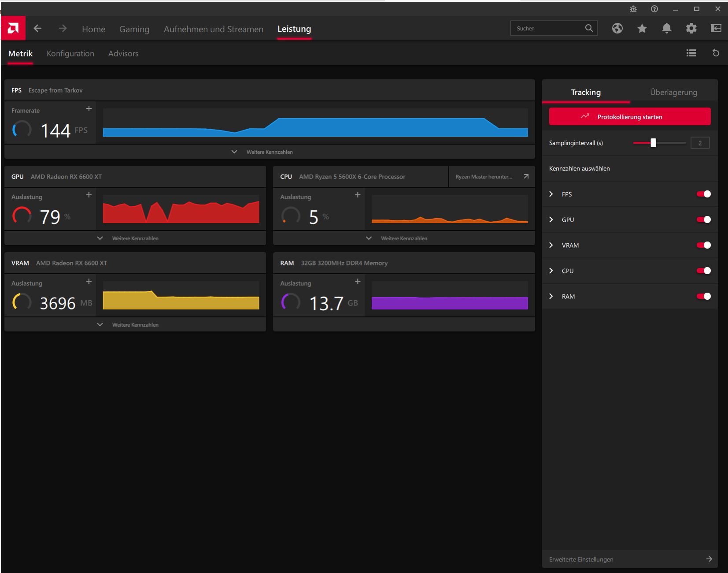The image size is (728, 573).
Task: Open favorites star icon
Action: 642,29
